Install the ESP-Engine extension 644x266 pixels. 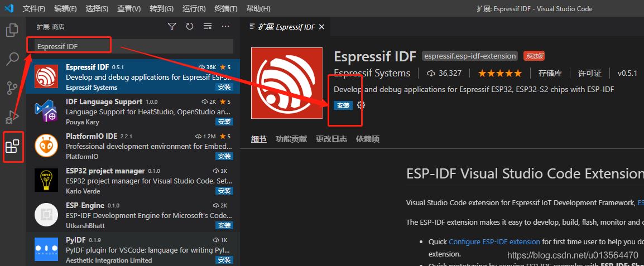click(224, 225)
